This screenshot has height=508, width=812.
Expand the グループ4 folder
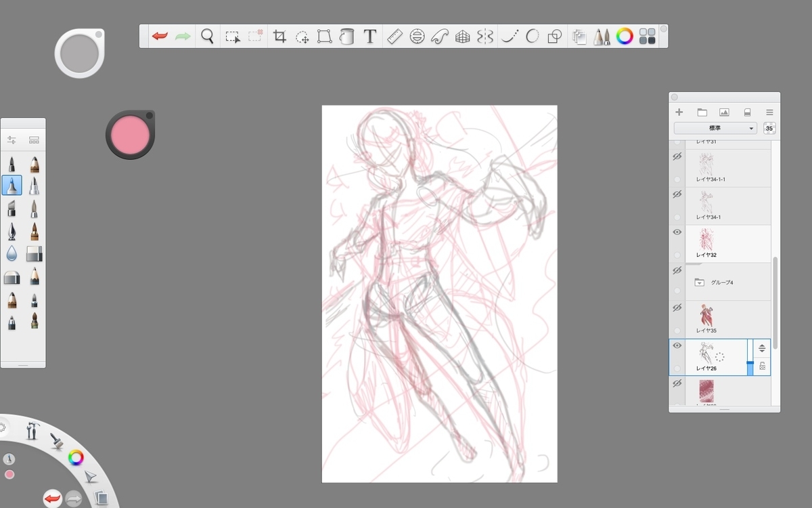700,282
